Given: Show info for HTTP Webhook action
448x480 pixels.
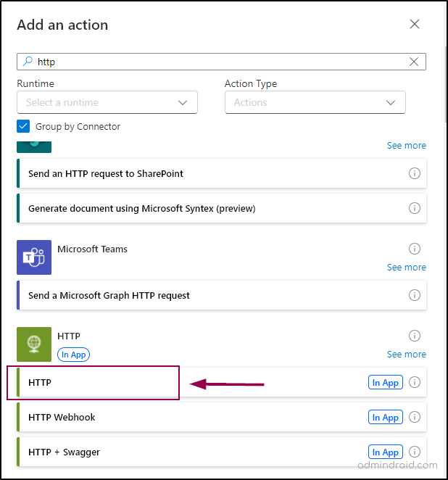Looking at the screenshot, I should (x=415, y=417).
